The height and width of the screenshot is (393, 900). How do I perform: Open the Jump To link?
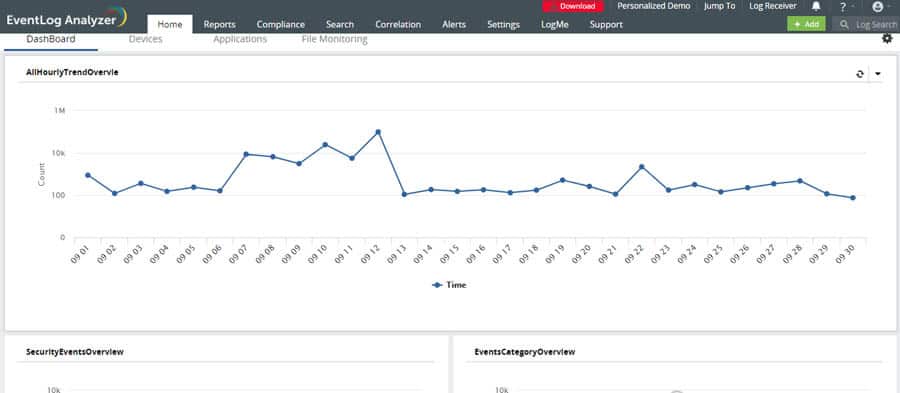click(719, 6)
